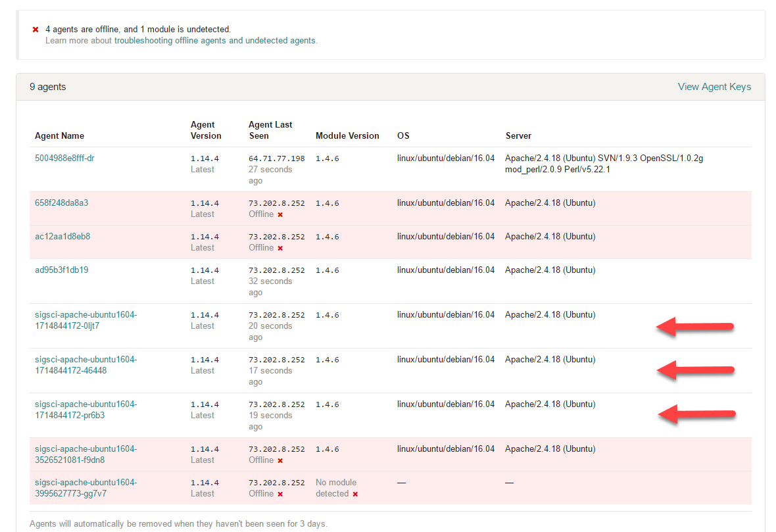Viewport: 776px width, 532px height.
Task: Open agent 5004988e8fff-dr details
Action: (64, 158)
